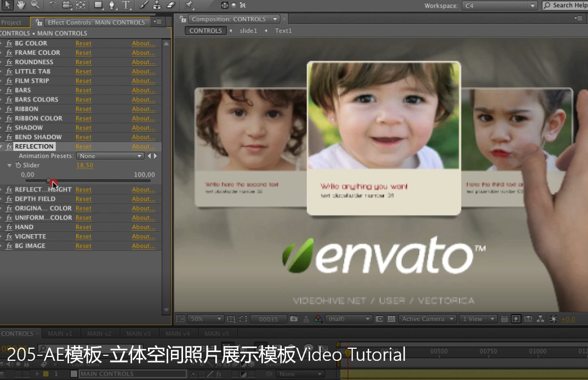Toggle the Composition panel lock
Screen dimensions: 588x380
pyautogui.click(x=182, y=19)
